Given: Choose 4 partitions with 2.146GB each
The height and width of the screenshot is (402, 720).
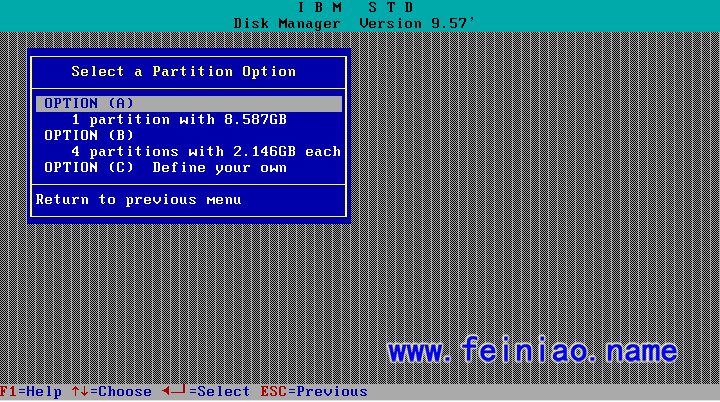Looking at the screenshot, I should 206,152.
